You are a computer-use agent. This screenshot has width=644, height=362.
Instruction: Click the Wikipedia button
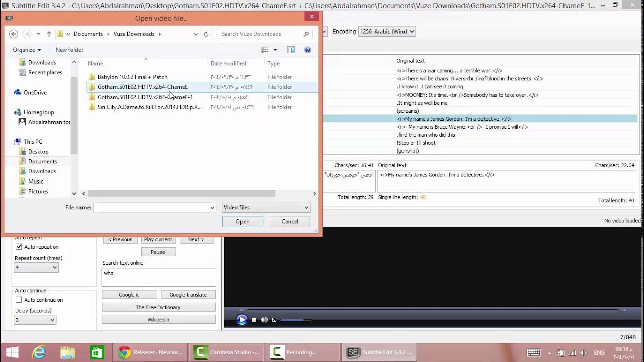[158, 319]
